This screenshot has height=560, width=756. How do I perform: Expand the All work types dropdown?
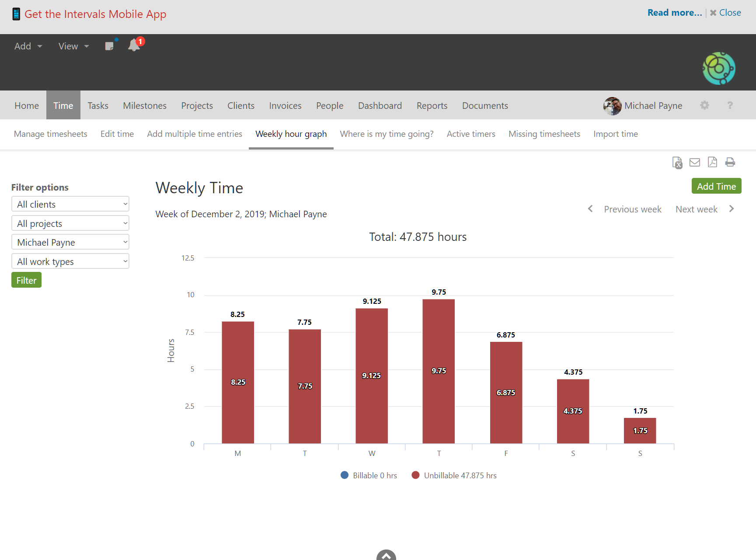(x=70, y=261)
